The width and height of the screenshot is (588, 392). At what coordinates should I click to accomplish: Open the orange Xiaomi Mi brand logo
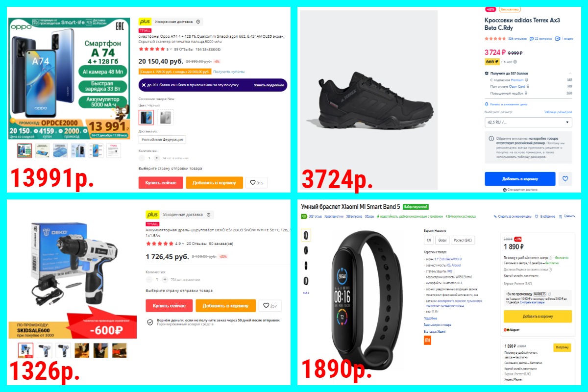point(427,340)
